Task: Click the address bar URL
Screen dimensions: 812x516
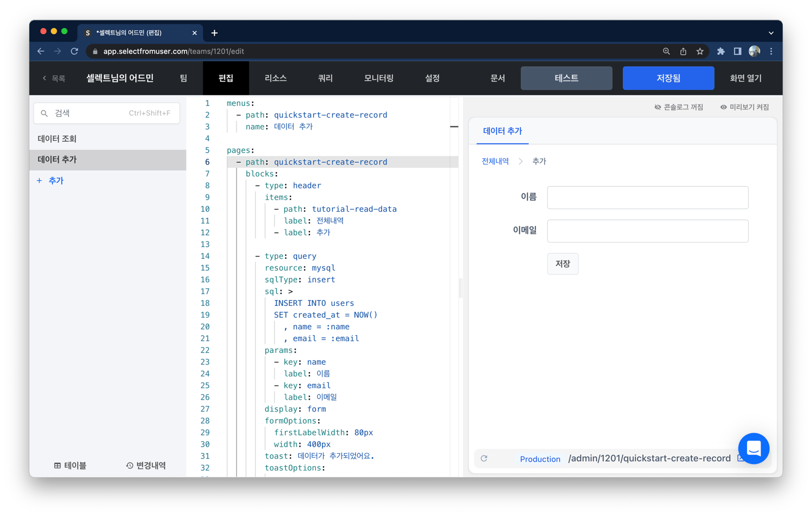Action: (x=173, y=51)
